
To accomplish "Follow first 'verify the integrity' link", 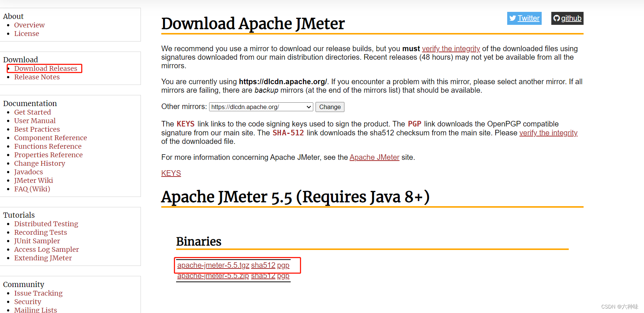I will (451, 49).
